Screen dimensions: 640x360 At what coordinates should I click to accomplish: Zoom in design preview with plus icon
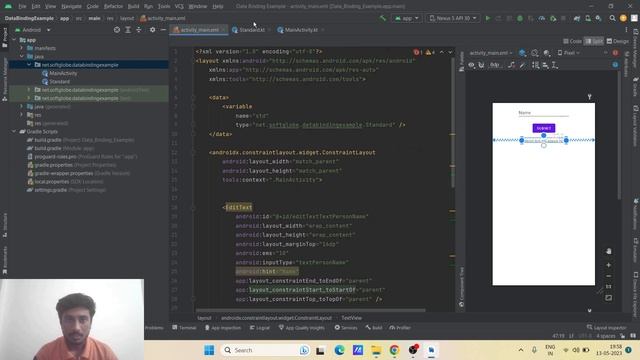point(608,265)
